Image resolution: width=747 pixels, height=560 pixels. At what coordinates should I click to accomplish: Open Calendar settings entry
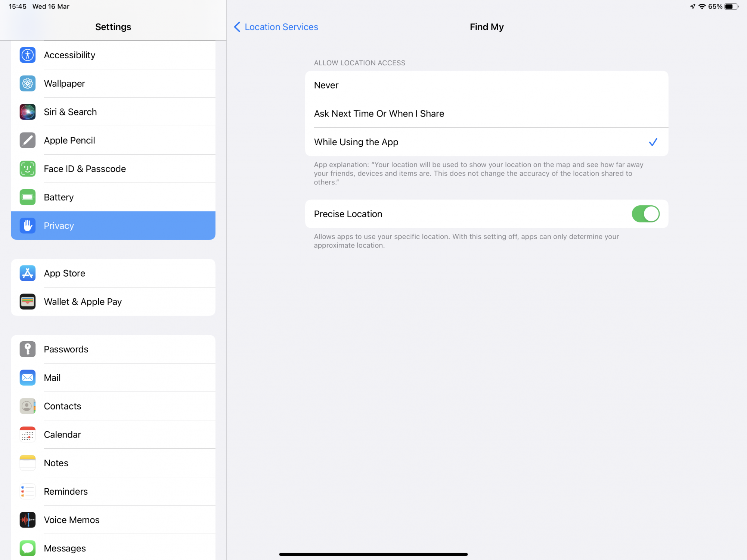[x=113, y=435]
